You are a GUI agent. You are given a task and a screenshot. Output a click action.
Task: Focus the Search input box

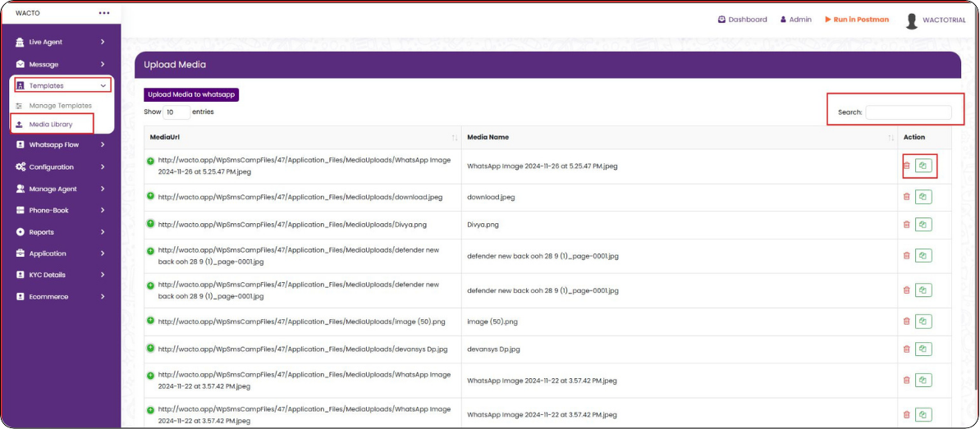pyautogui.click(x=908, y=112)
